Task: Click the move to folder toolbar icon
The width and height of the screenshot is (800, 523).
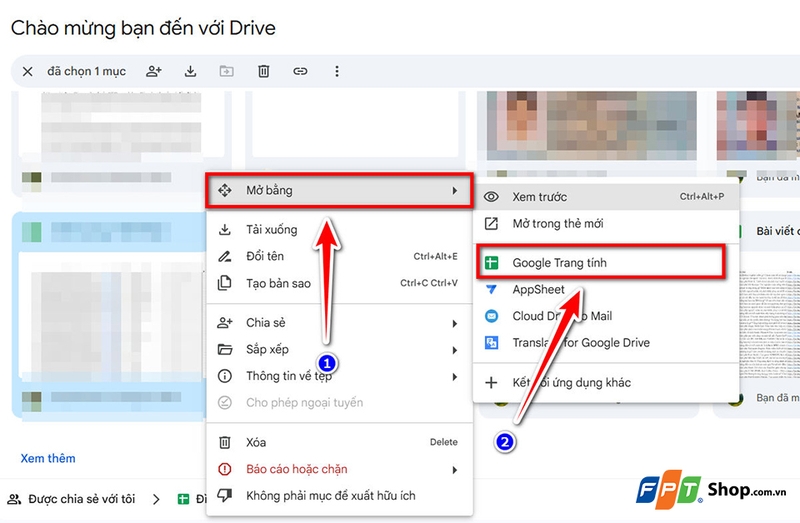Action: [x=227, y=71]
